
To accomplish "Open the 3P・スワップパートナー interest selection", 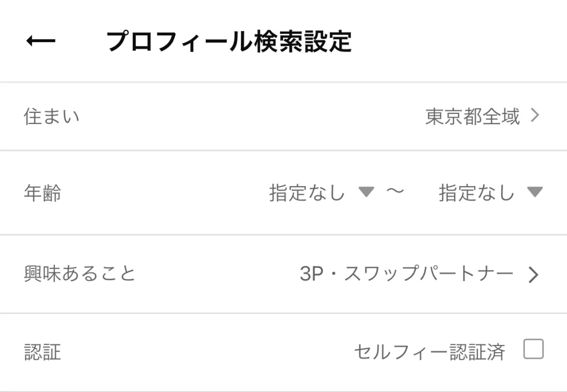I will (407, 274).
